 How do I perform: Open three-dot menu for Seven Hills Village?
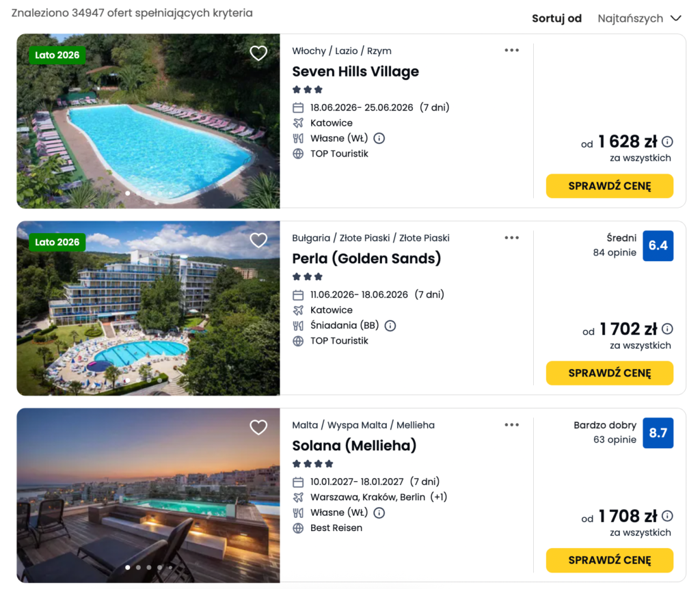pos(511,51)
